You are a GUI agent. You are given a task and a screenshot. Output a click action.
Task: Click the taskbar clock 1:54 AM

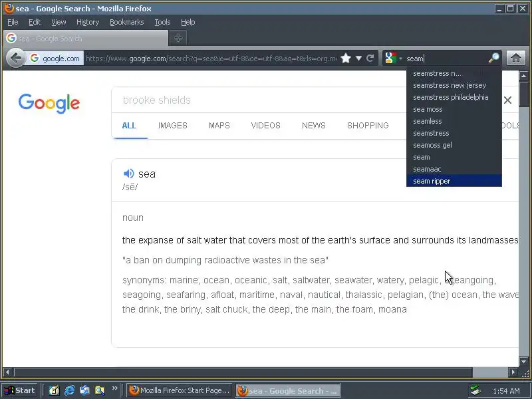pos(506,391)
